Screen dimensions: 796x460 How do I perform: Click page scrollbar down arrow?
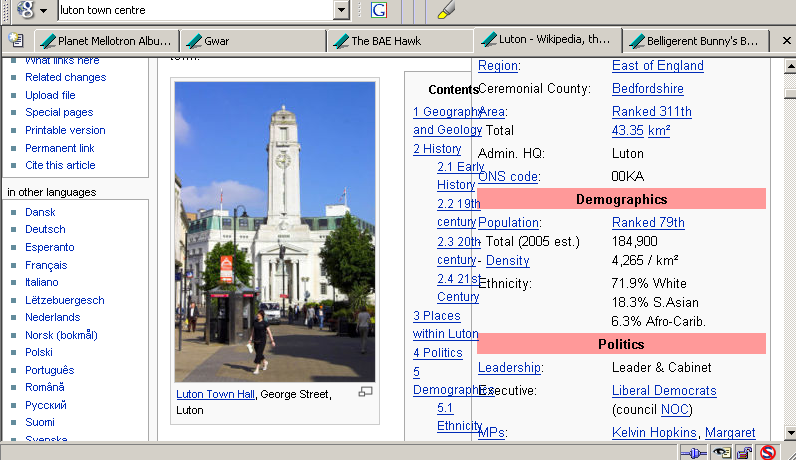[x=790, y=433]
